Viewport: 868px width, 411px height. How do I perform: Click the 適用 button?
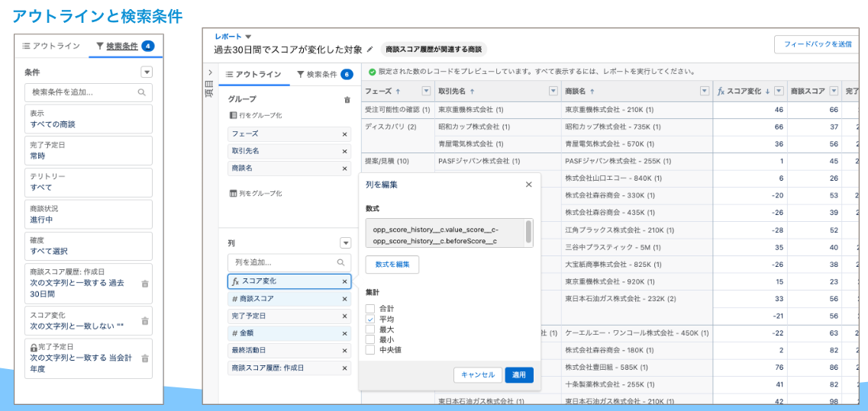click(x=519, y=374)
